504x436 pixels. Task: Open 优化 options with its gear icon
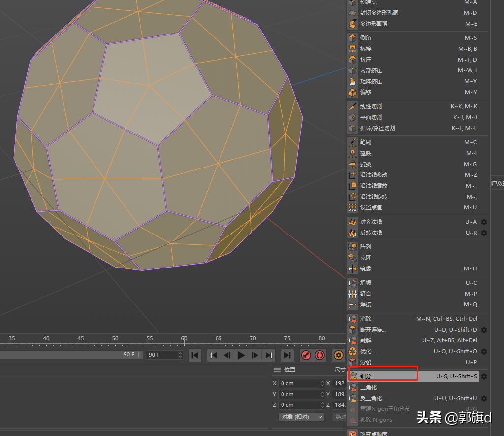click(483, 351)
